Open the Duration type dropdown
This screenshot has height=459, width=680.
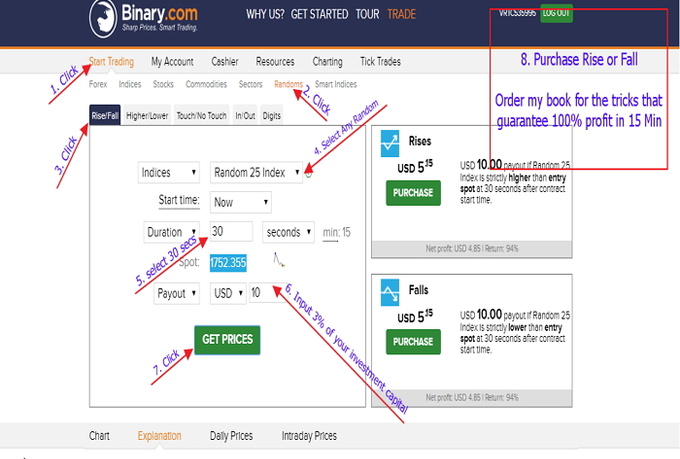(x=171, y=232)
